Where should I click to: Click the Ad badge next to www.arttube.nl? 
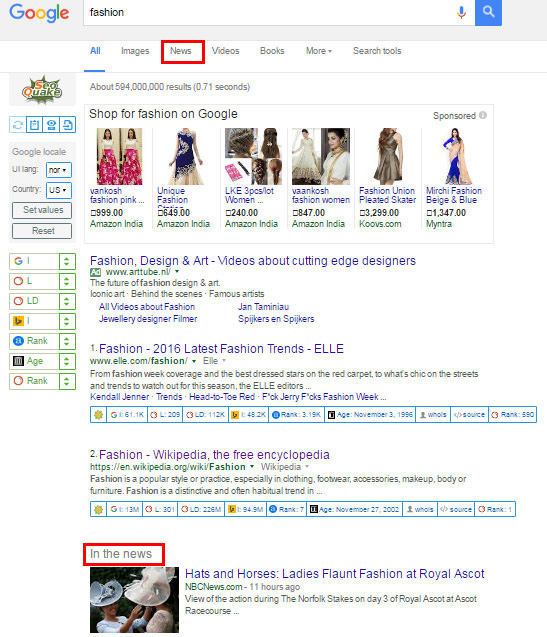tap(96, 272)
